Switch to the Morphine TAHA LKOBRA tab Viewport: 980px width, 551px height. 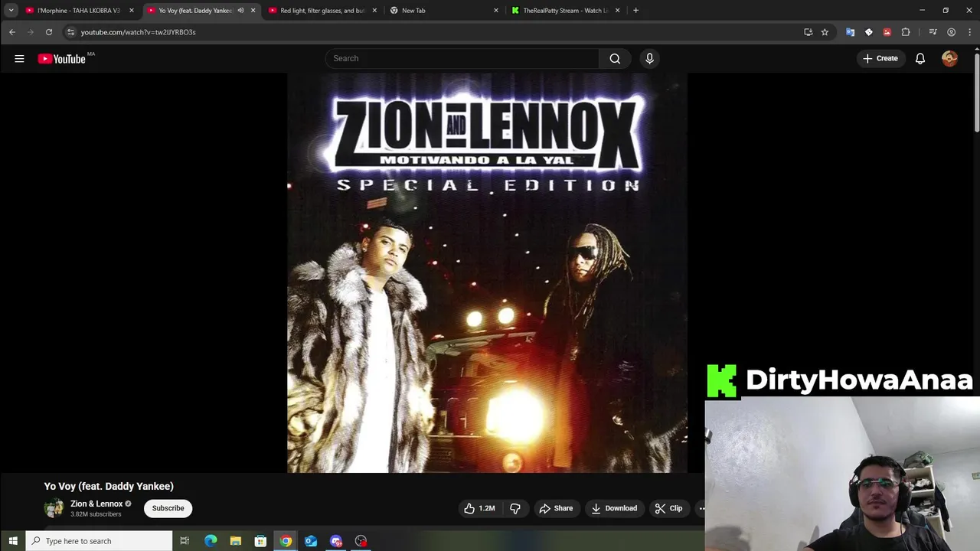tap(79, 11)
